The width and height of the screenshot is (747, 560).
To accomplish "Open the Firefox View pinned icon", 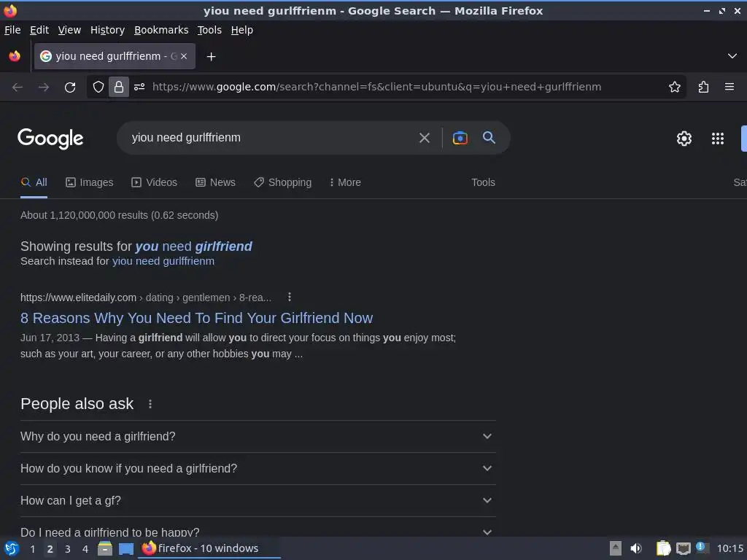I will click(15, 56).
